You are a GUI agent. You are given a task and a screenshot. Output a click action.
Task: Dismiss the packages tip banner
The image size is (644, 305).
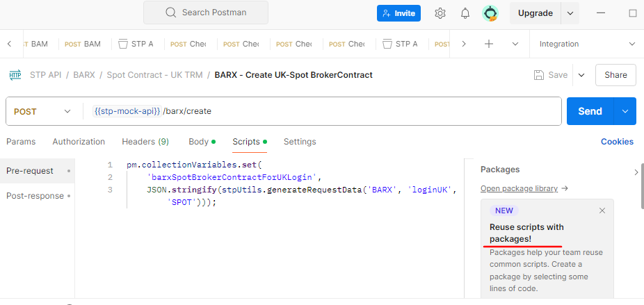click(602, 211)
